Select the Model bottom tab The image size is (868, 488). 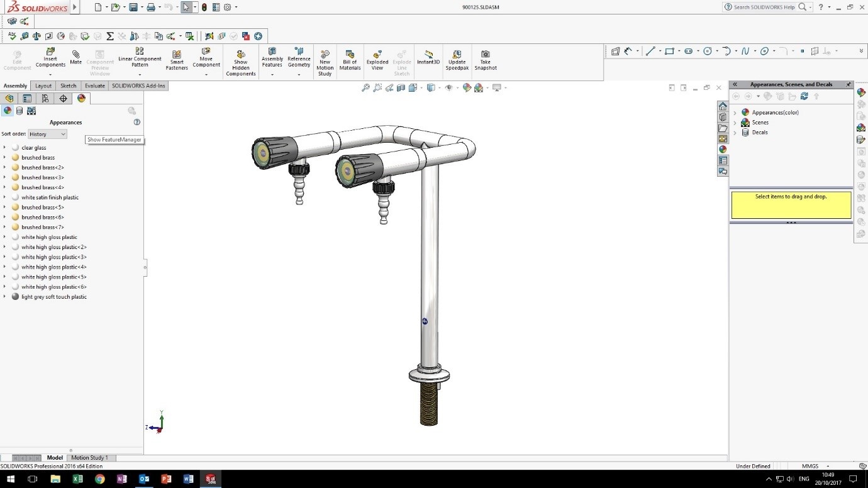[55, 458]
